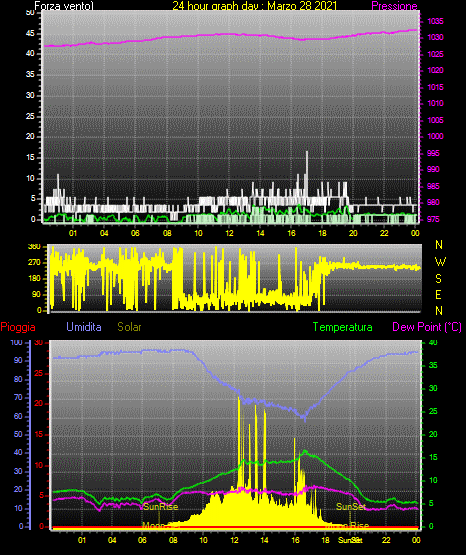Click hour '18' on top graph axis
The width and height of the screenshot is (466, 555).
click(322, 233)
